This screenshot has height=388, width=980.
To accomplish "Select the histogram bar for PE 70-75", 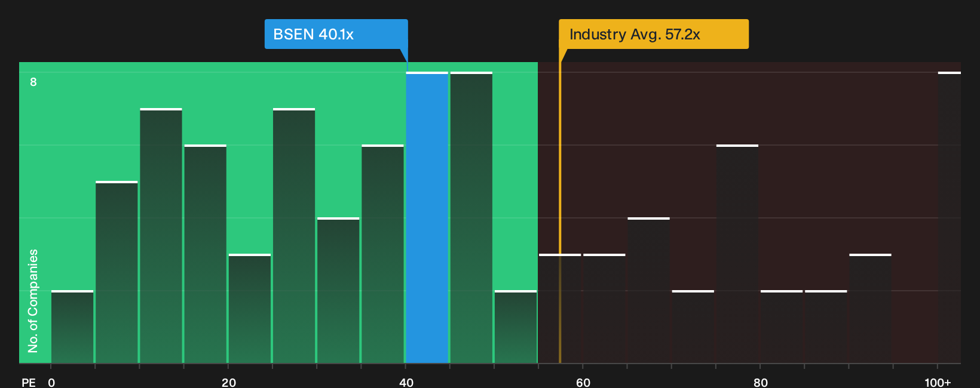I will tap(693, 327).
